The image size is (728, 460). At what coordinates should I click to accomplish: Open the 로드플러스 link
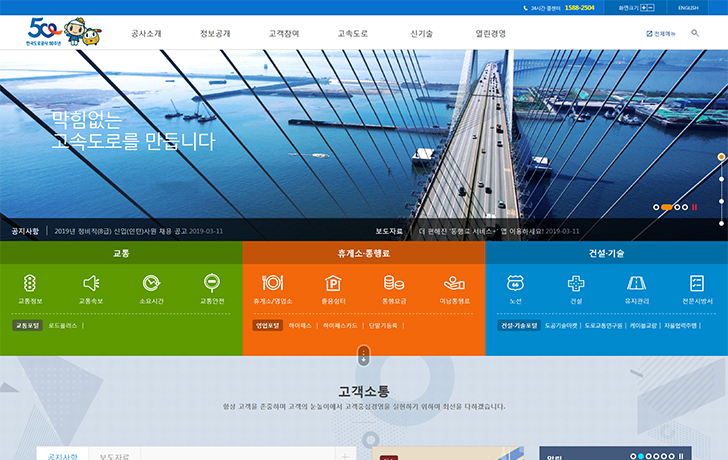pyautogui.click(x=63, y=326)
